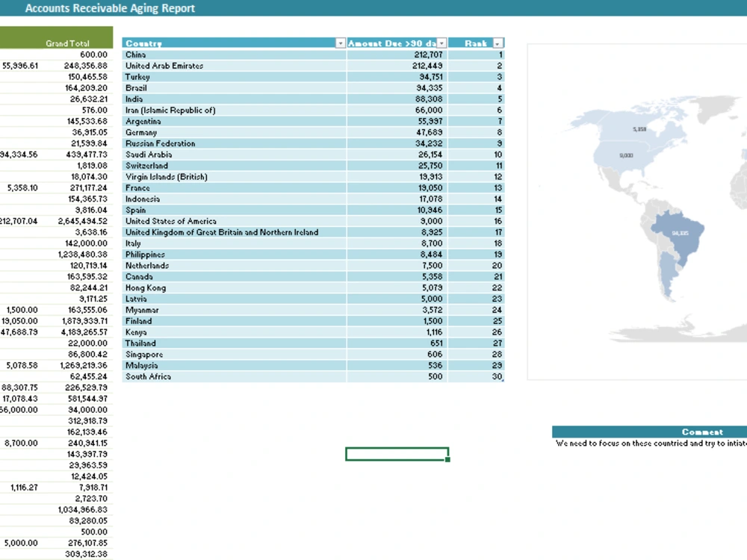Select the Brazil country cell
Viewport: 747px width, 560px height.
[x=234, y=88]
